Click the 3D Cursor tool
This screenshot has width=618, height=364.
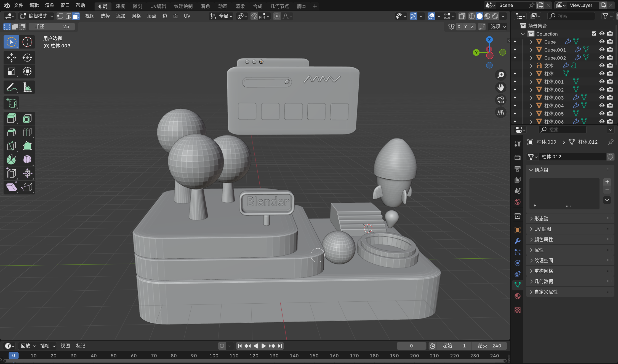(27, 42)
